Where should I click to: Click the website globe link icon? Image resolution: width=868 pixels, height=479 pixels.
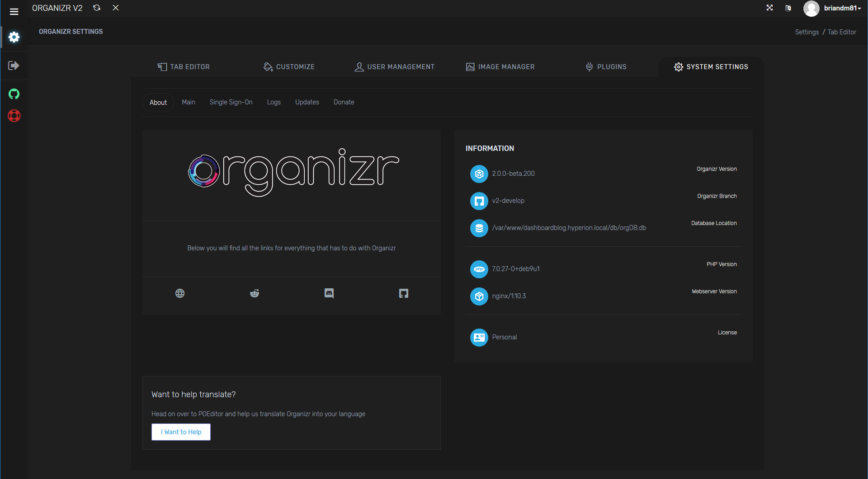click(x=180, y=293)
